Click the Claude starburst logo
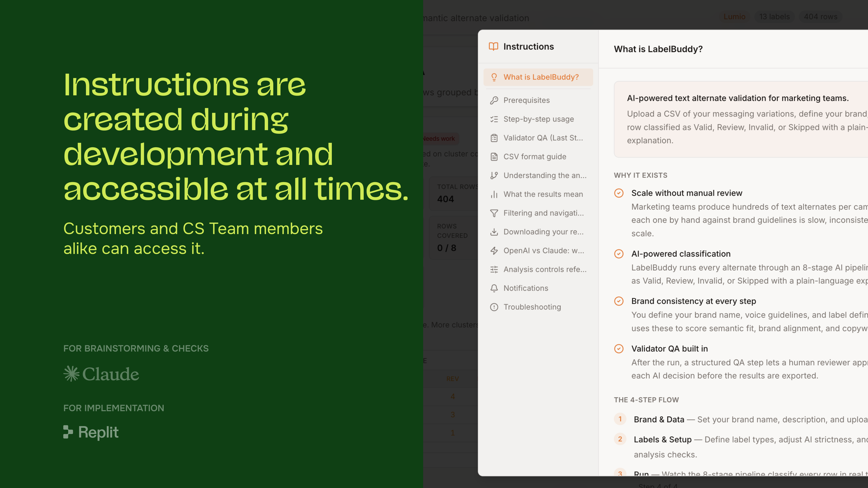This screenshot has width=868, height=488. coord(71,374)
